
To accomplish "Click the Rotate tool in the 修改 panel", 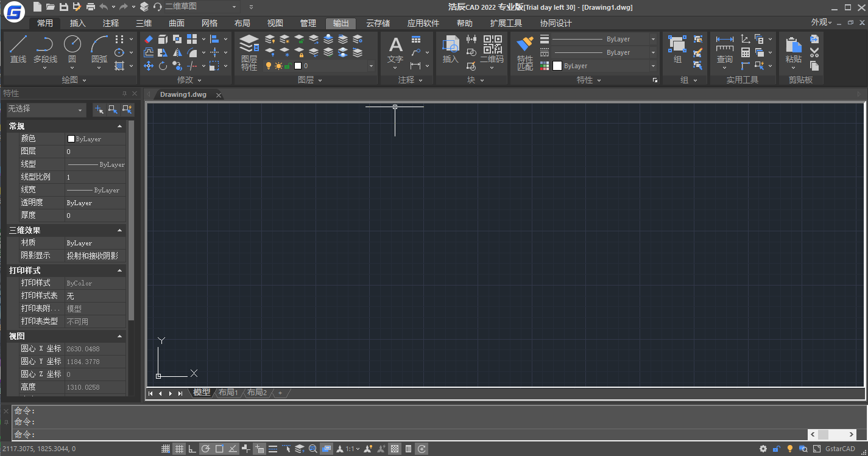I will [163, 66].
